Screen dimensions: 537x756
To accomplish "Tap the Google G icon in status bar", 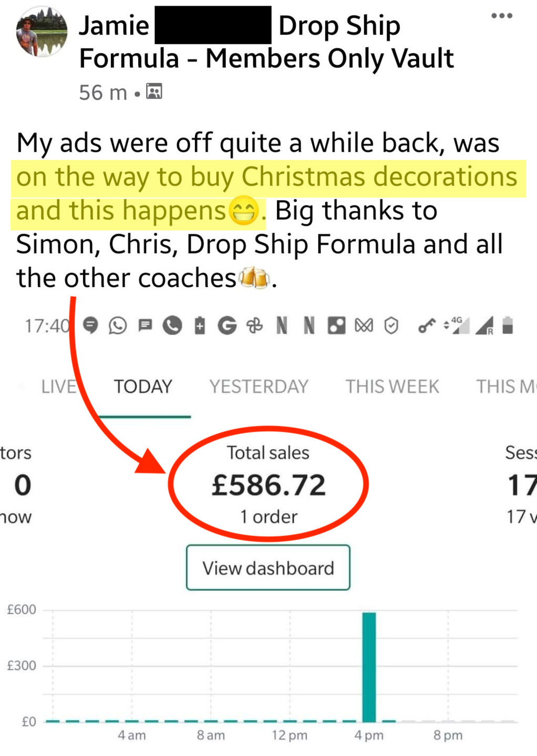I will (227, 326).
